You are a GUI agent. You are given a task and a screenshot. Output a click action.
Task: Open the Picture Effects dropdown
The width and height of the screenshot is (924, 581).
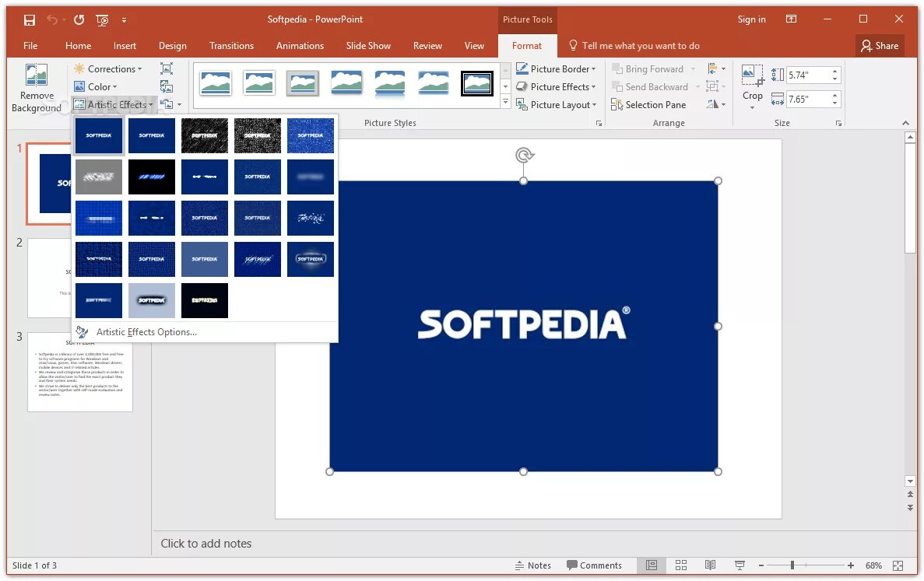[x=556, y=86]
